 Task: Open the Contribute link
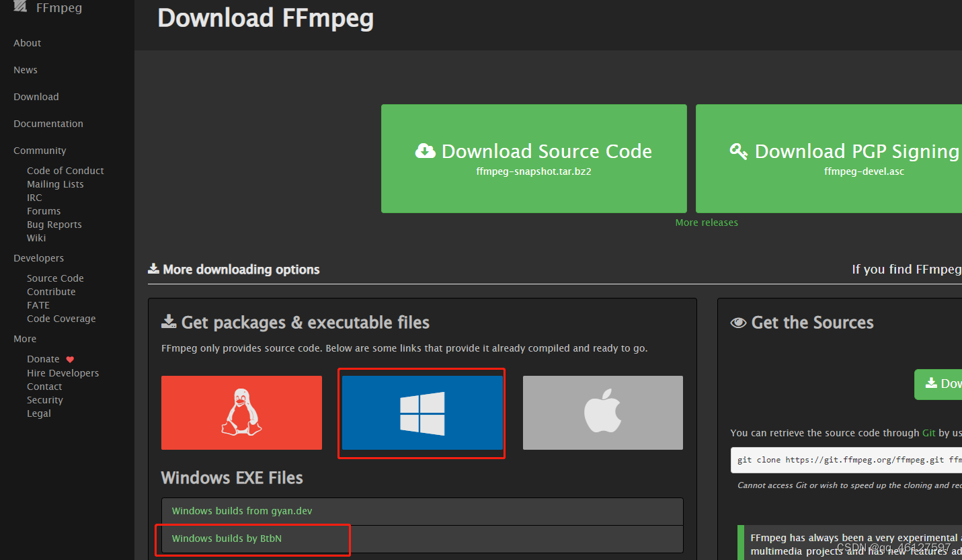pos(51,292)
